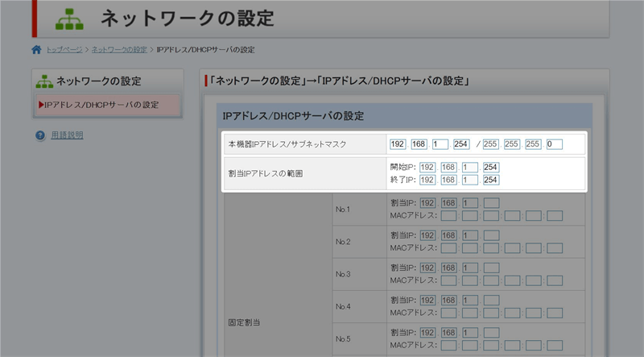
Task: Click fourth octet field of device IP address
Action: [461, 144]
